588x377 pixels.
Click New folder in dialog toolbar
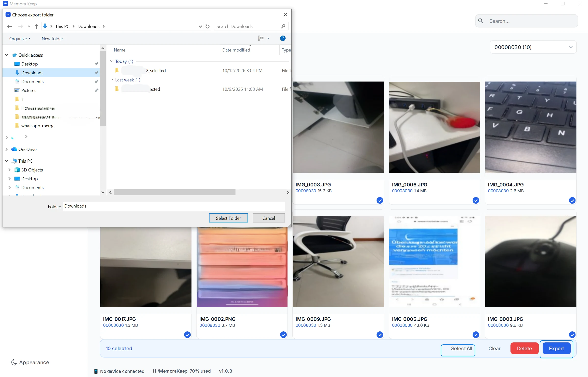point(52,39)
